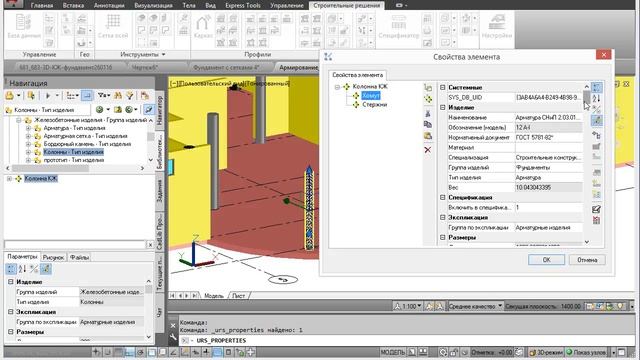This screenshot has height=360, width=640.
Task: Select Колонны - Тип изделия tree item
Action: 73,152
